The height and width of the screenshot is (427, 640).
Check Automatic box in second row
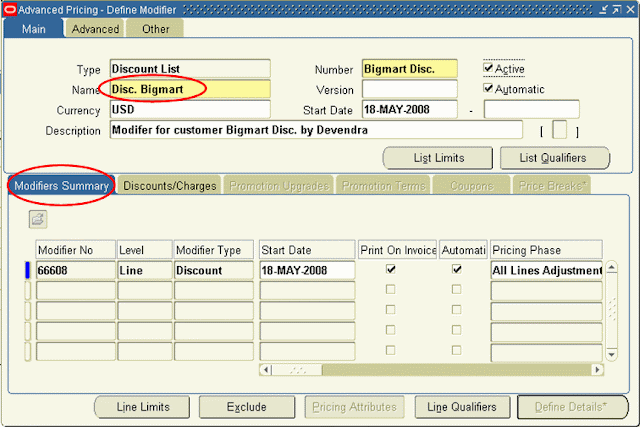(457, 289)
